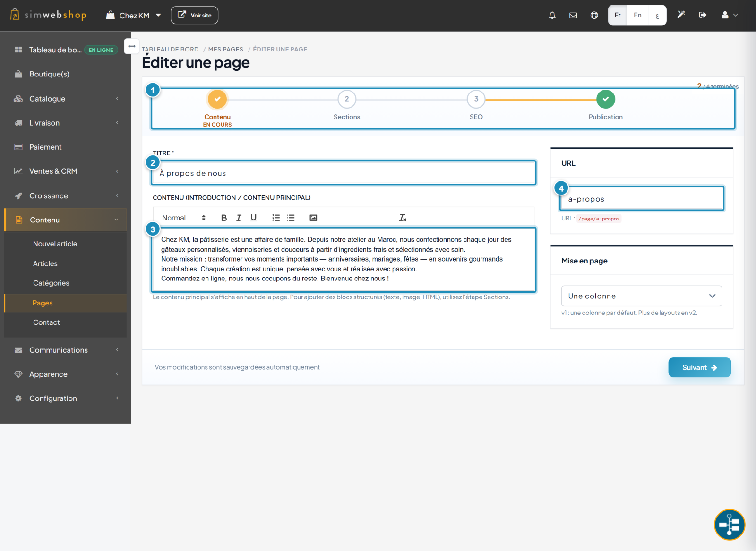Expand the Configuration menu
This screenshot has height=551, width=756.
(66, 398)
